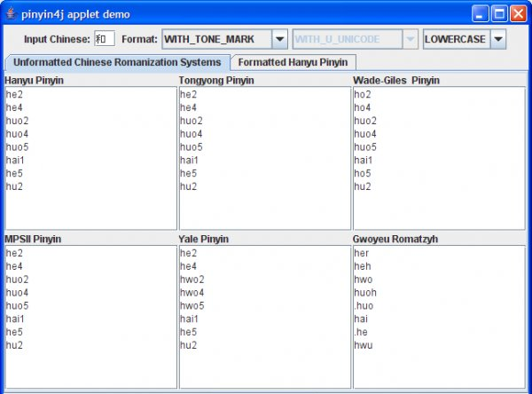Viewport: 532px width, 394px height.
Task: Switch to Formatted Hanyu Pinyin tab
Action: (293, 62)
